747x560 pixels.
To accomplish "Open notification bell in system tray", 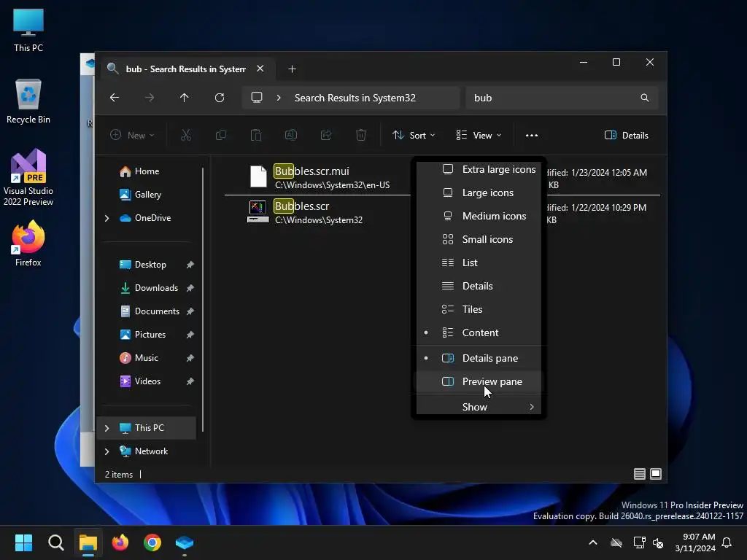I will tap(727, 542).
